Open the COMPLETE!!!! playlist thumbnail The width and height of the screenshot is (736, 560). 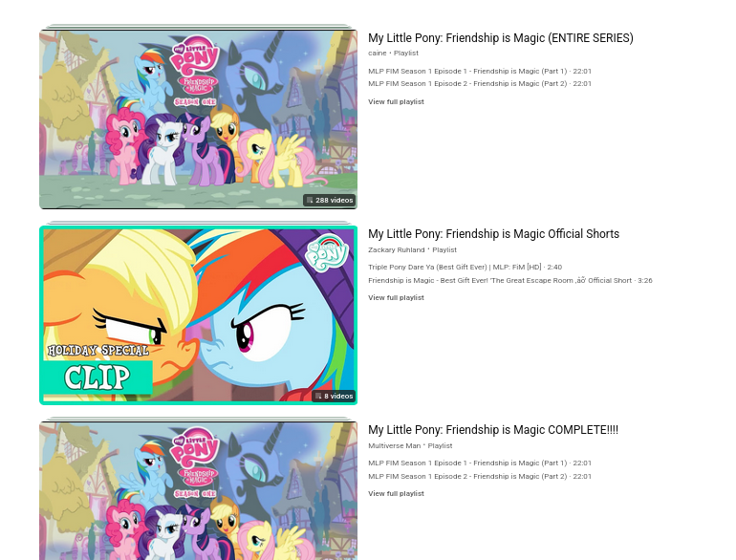[x=198, y=490]
